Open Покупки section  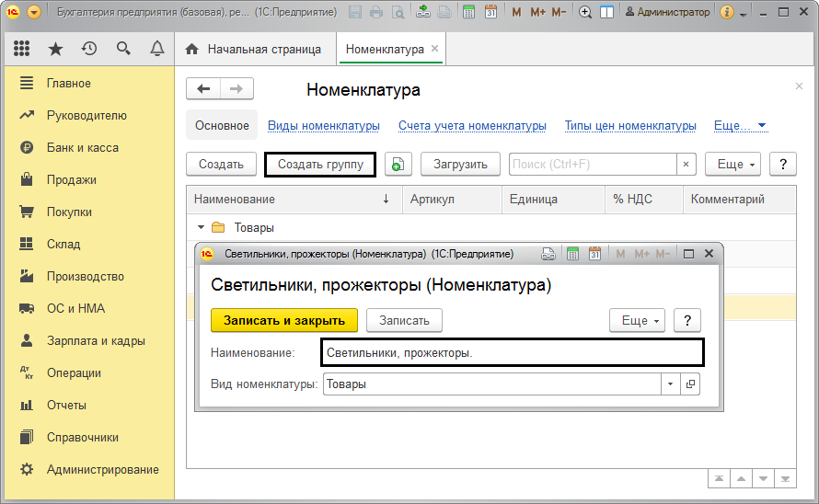(69, 212)
